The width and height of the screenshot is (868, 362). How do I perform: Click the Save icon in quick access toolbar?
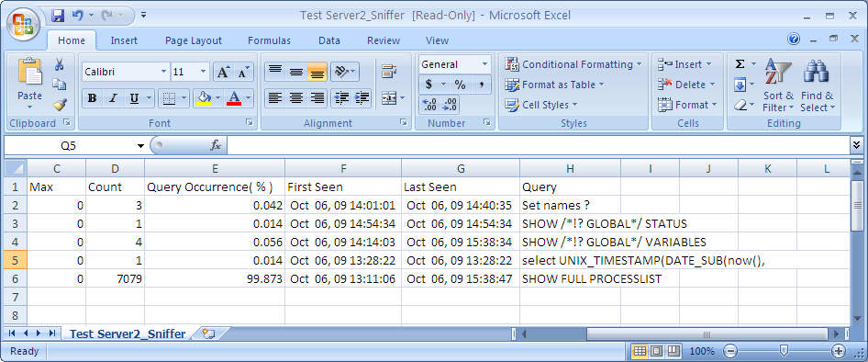(x=58, y=15)
